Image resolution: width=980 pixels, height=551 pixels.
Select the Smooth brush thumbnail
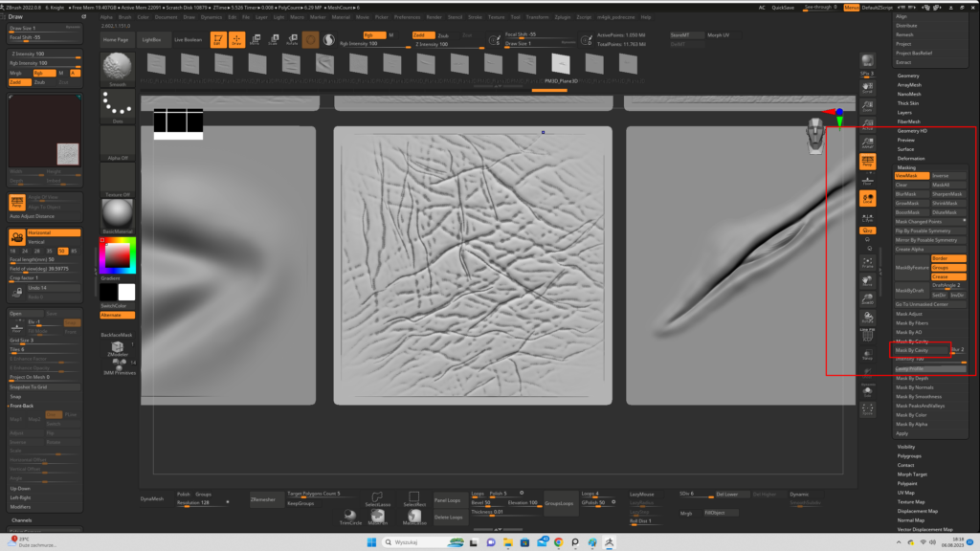coord(118,70)
